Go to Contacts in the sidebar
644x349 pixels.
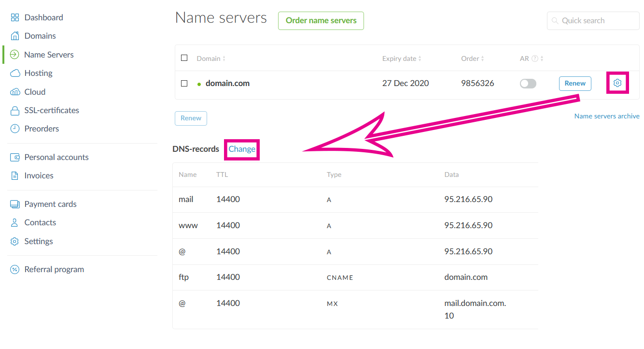click(40, 223)
